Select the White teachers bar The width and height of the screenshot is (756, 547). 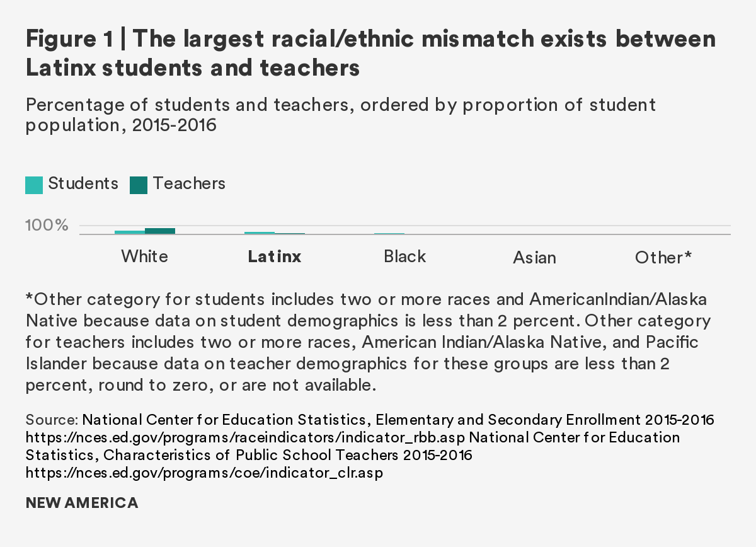coord(160,231)
